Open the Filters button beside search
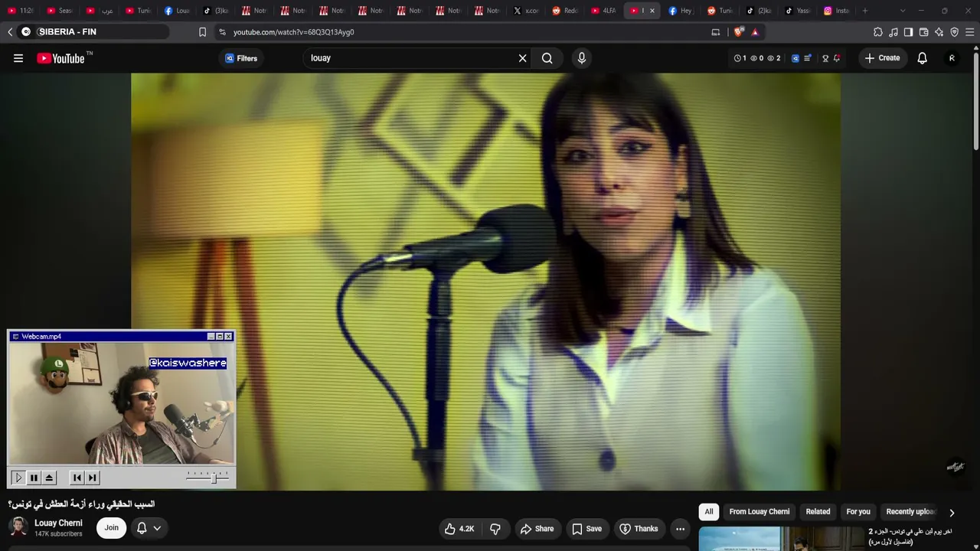This screenshot has height=551, width=980. coord(241,58)
